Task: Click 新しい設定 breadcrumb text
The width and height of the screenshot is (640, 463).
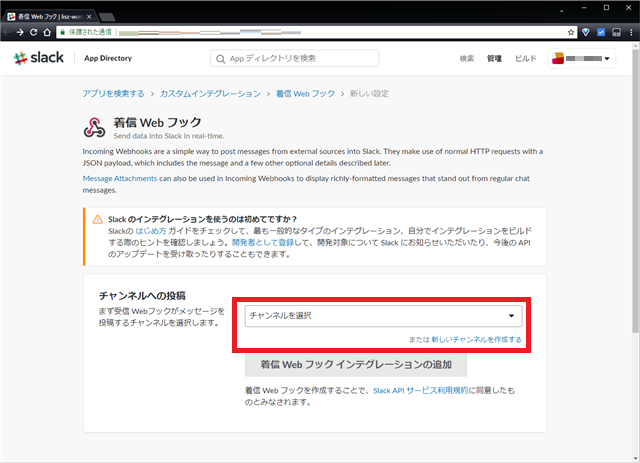Action: point(369,93)
